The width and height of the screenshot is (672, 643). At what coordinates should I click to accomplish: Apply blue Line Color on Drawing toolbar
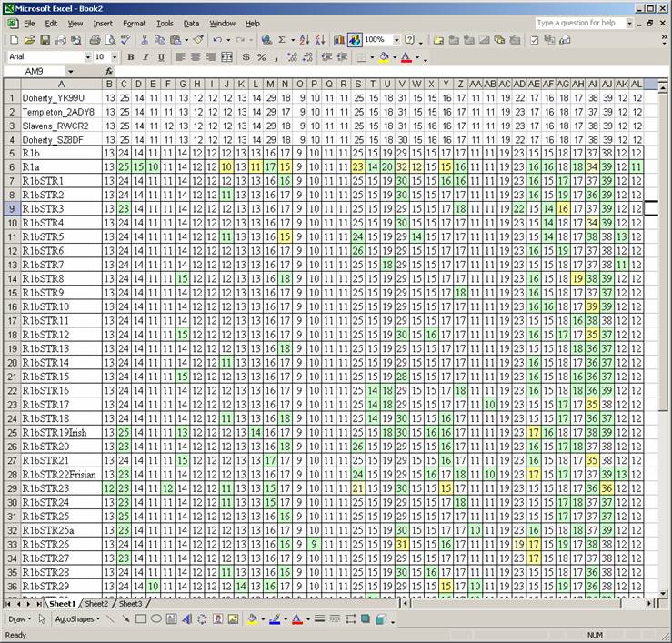pos(275,619)
